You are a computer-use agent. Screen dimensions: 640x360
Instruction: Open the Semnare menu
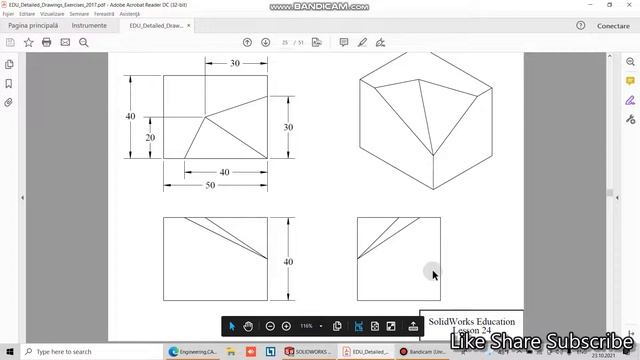pos(79,14)
